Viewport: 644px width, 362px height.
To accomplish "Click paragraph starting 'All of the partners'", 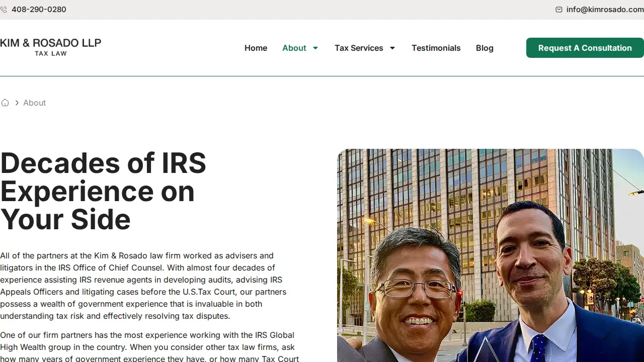I will (x=143, y=286).
